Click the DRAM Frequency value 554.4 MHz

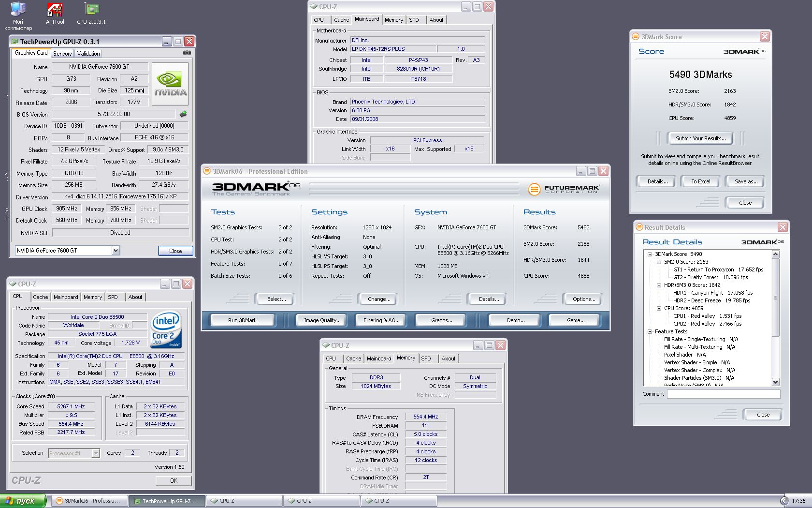pos(426,417)
